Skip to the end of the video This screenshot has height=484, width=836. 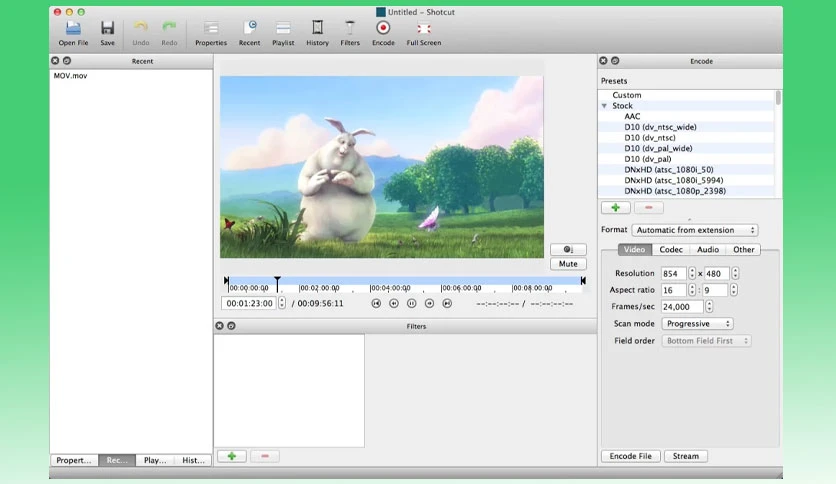pos(447,303)
